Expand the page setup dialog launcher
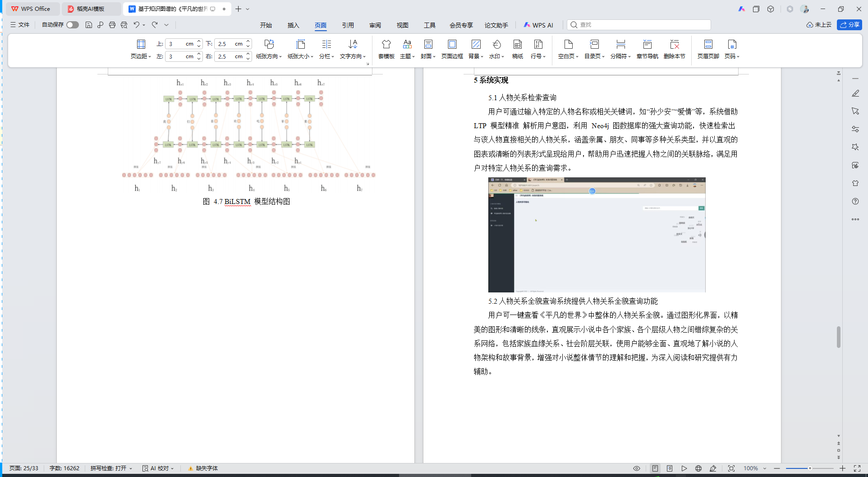Viewport: 868px width, 477px height. 368,64
